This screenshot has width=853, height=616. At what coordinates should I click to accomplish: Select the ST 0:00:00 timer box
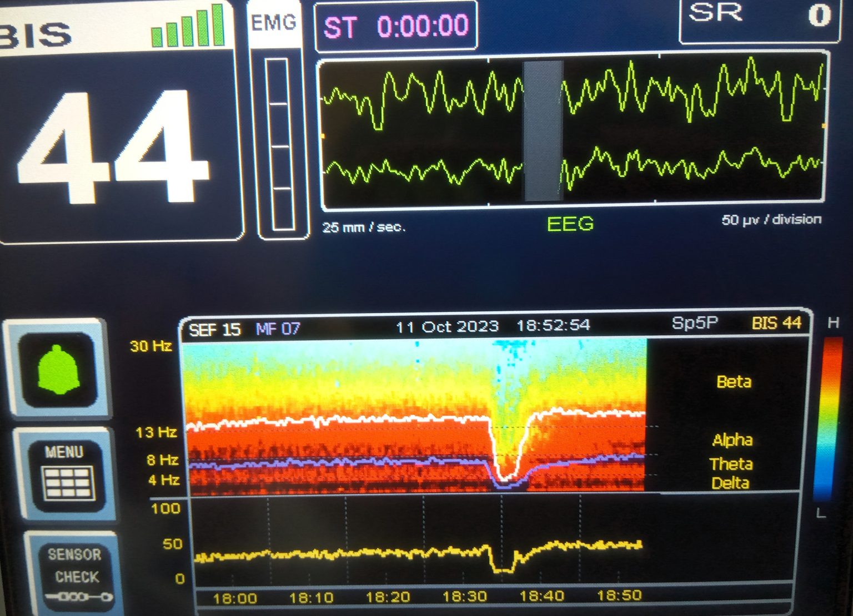pyautogui.click(x=395, y=27)
